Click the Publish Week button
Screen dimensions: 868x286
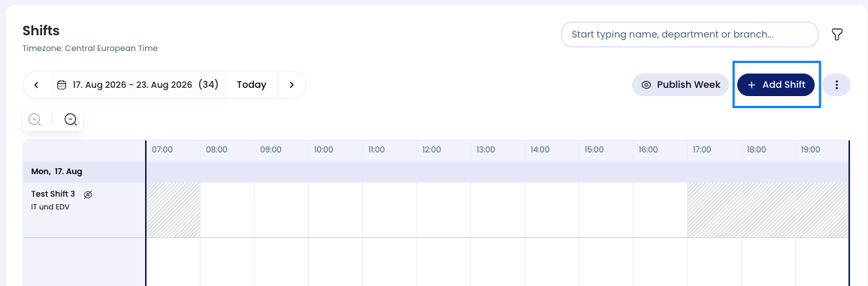coord(681,85)
